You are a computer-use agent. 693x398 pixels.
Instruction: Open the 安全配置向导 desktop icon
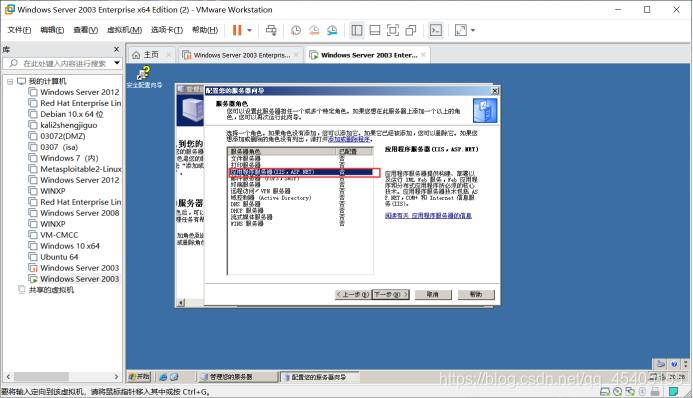(x=144, y=77)
